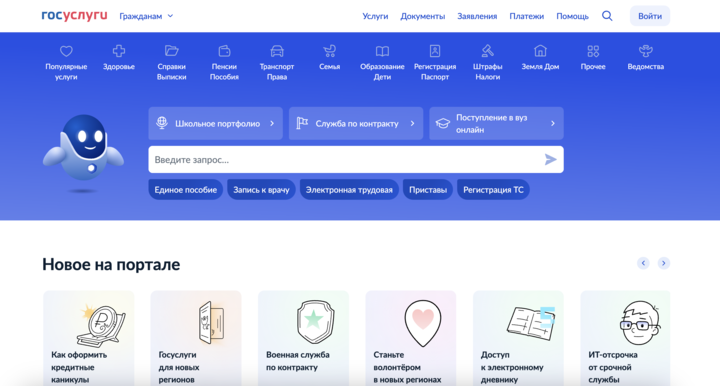
Task: Open the Как оформить кредитные каникулы text
Action: (x=79, y=367)
